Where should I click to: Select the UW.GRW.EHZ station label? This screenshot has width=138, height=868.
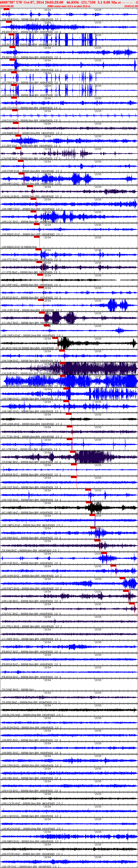click(31, 70)
